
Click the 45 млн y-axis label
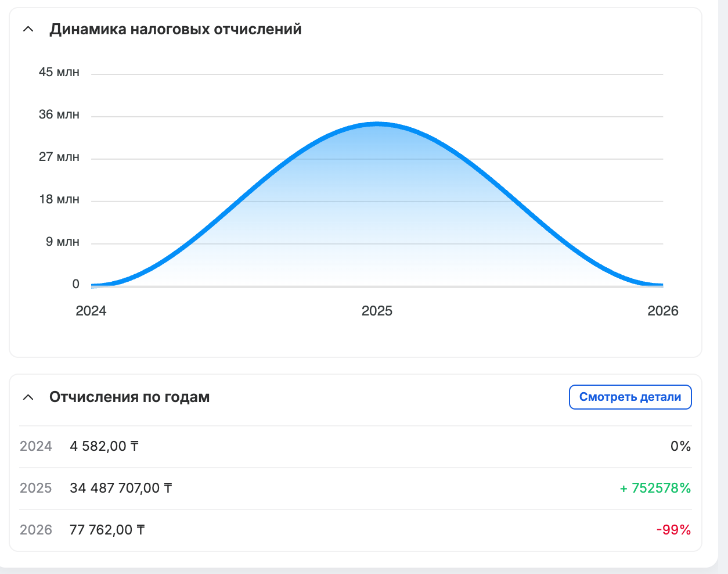click(59, 72)
